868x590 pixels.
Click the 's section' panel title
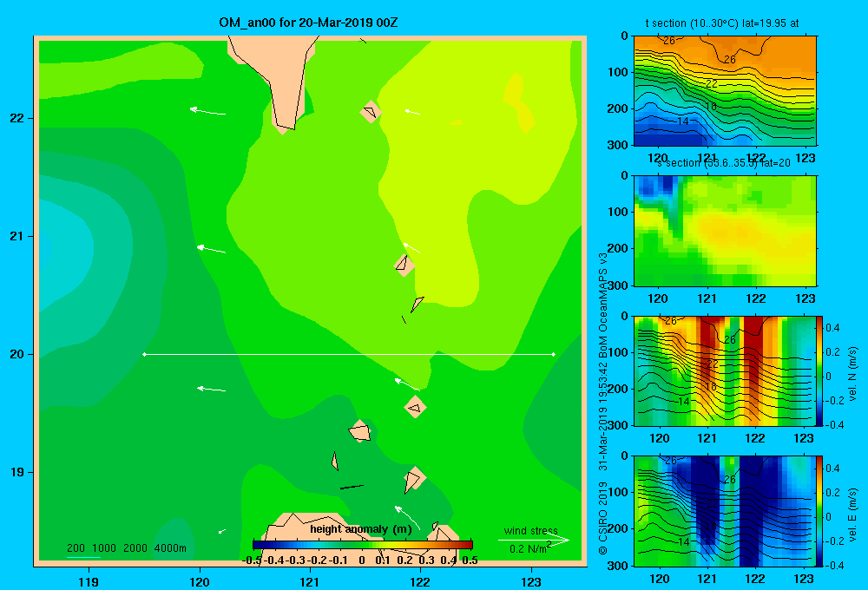pyautogui.click(x=724, y=163)
